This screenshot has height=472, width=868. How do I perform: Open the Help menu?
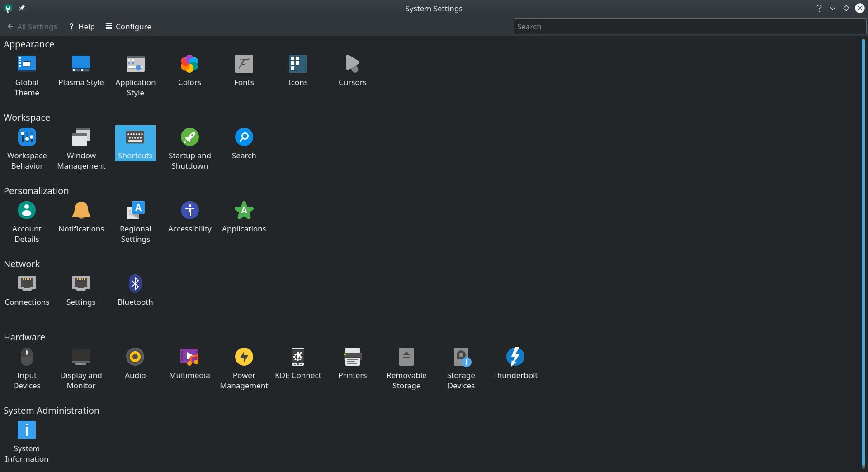[81, 26]
